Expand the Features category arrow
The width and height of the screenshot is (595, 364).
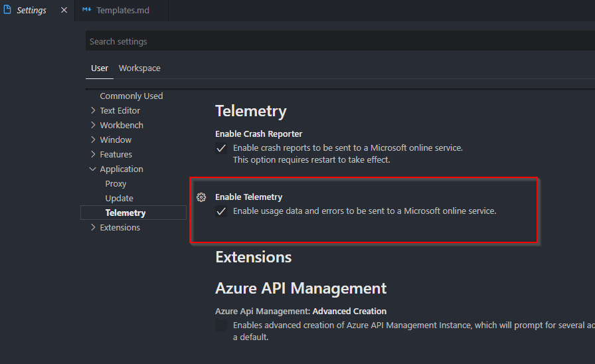point(93,154)
